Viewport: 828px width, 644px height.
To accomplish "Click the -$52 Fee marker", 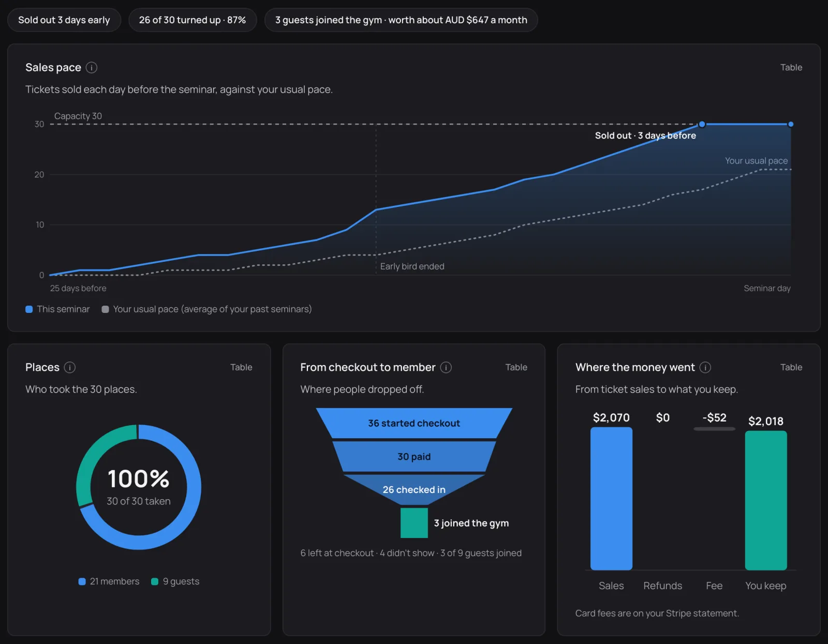I will pyautogui.click(x=714, y=429).
